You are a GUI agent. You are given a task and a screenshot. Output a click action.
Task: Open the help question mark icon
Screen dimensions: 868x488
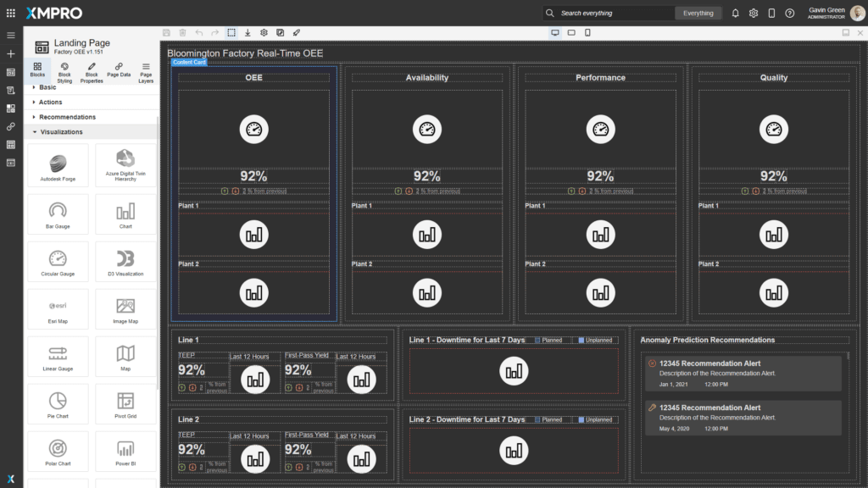click(x=789, y=14)
